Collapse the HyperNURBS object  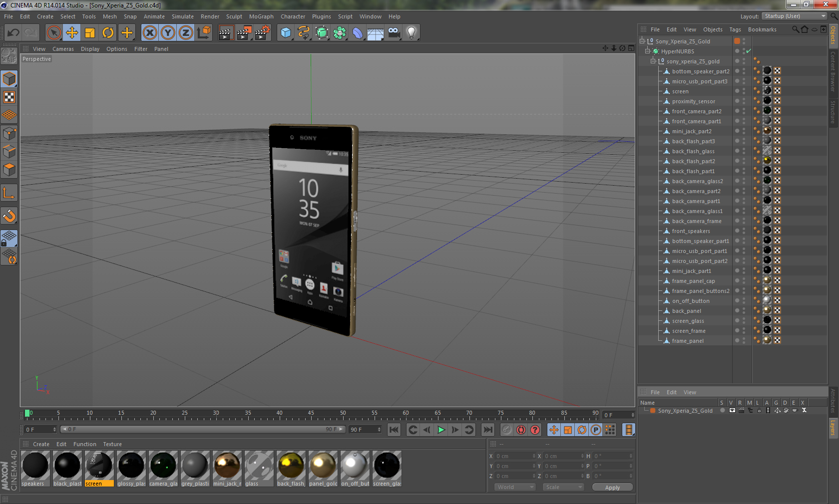tap(647, 51)
